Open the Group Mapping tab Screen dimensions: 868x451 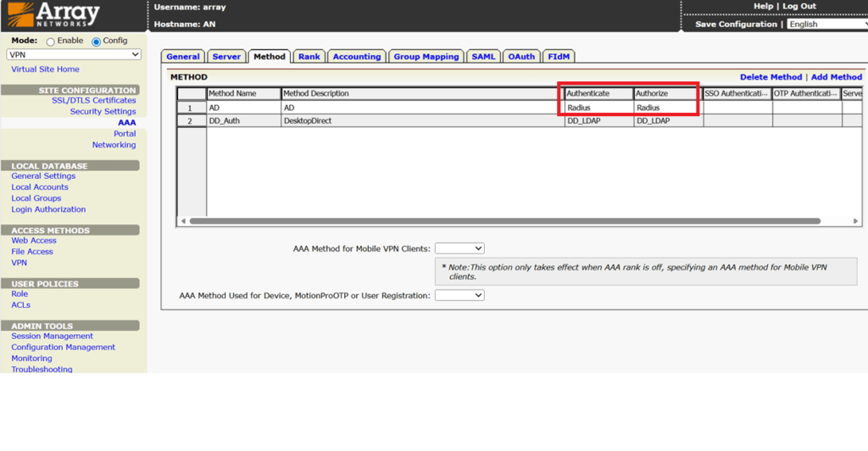point(426,57)
